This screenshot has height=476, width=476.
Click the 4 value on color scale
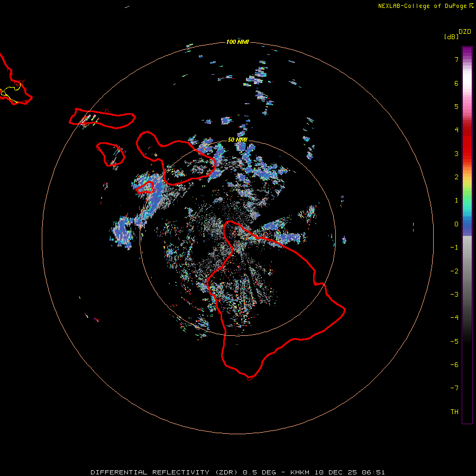456,130
